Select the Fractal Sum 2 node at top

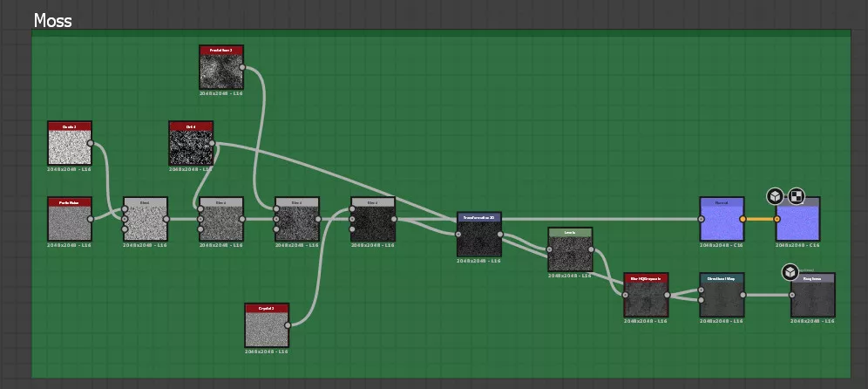point(221,67)
